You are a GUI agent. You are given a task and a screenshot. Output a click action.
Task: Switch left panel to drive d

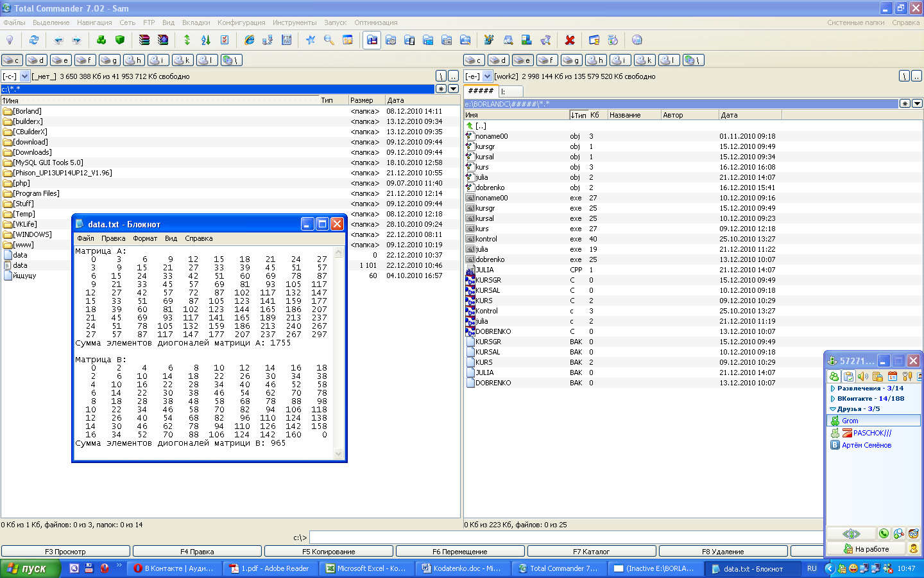(37, 60)
